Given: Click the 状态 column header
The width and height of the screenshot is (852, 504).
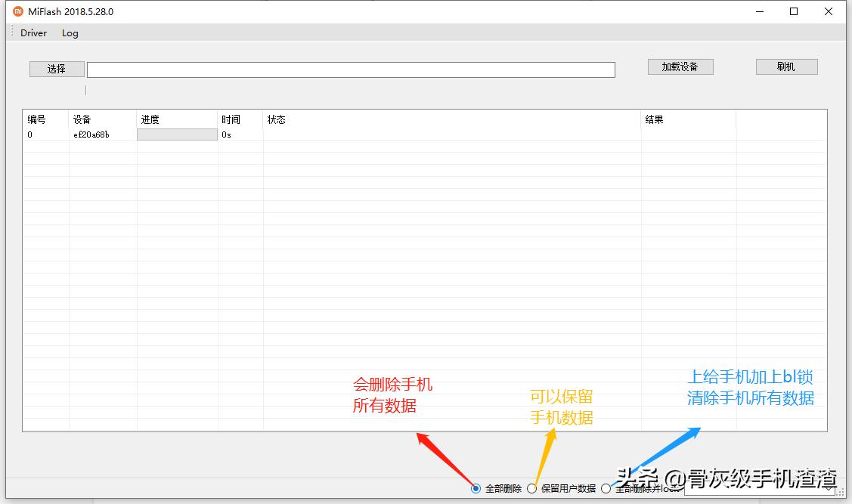Looking at the screenshot, I should point(277,119).
